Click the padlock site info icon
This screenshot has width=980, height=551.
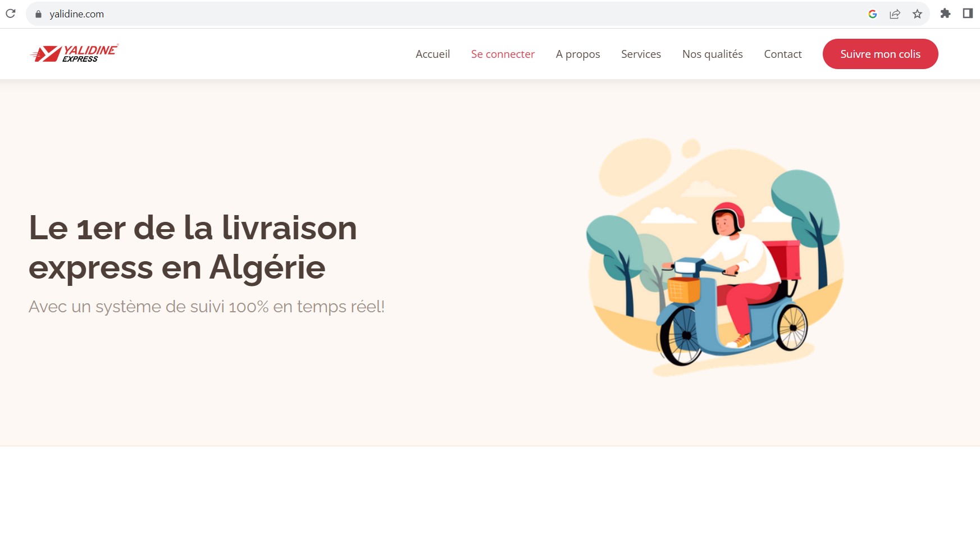[38, 14]
